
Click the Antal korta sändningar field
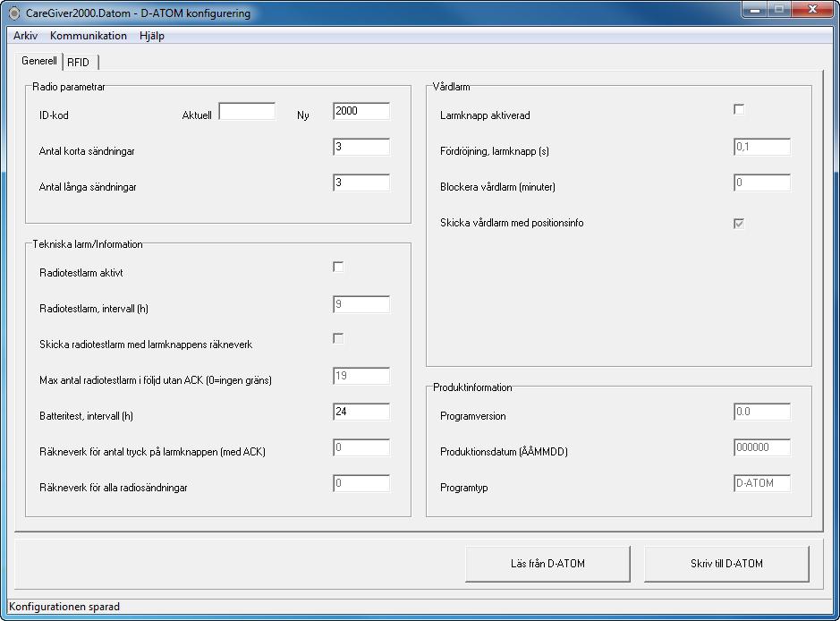pos(361,148)
